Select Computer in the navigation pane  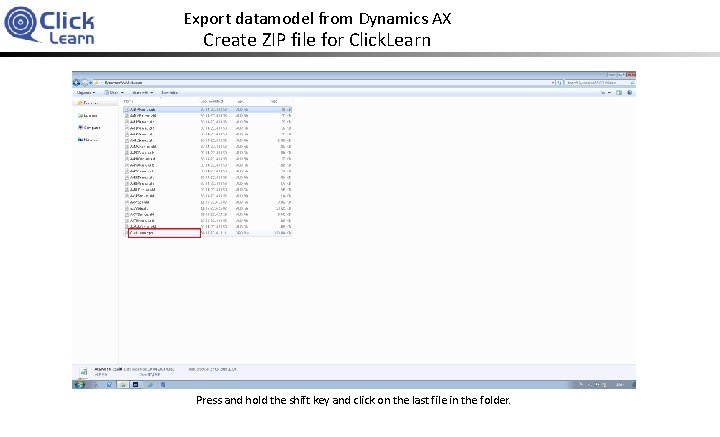point(89,128)
